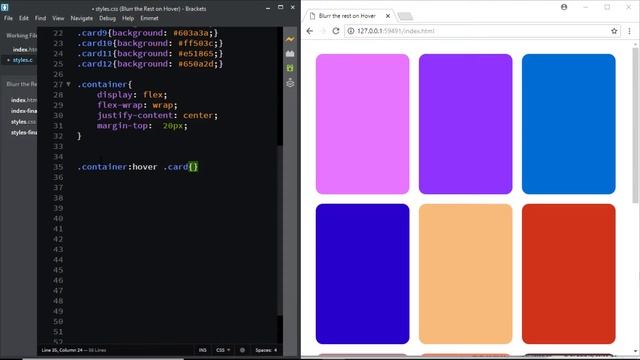Click the bright blue card in the browser page
Viewport: 640px width, 360px height.
pos(569,124)
